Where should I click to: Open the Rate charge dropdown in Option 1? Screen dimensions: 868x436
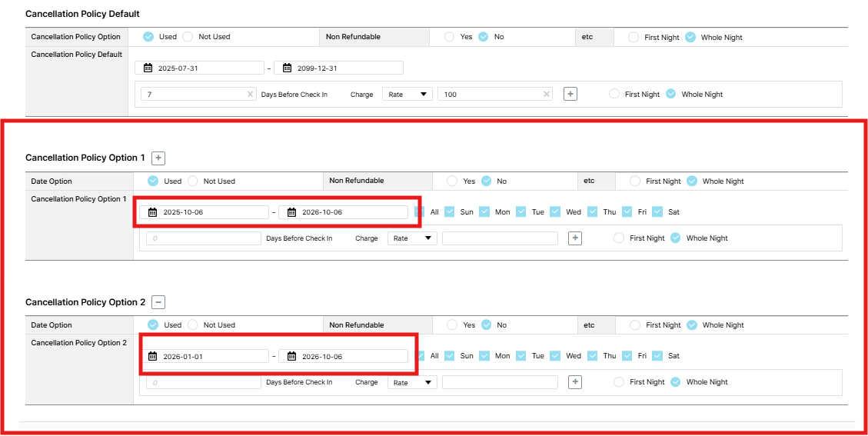412,238
